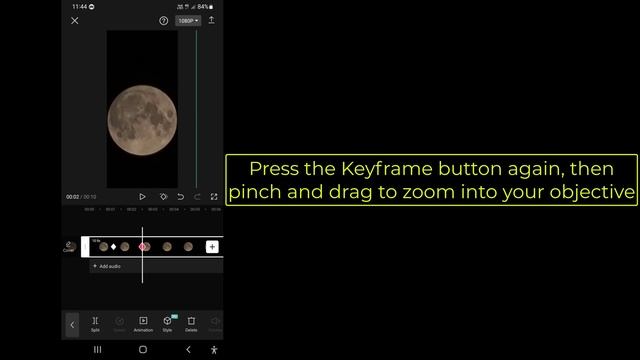Tap the export upload icon

tap(211, 20)
